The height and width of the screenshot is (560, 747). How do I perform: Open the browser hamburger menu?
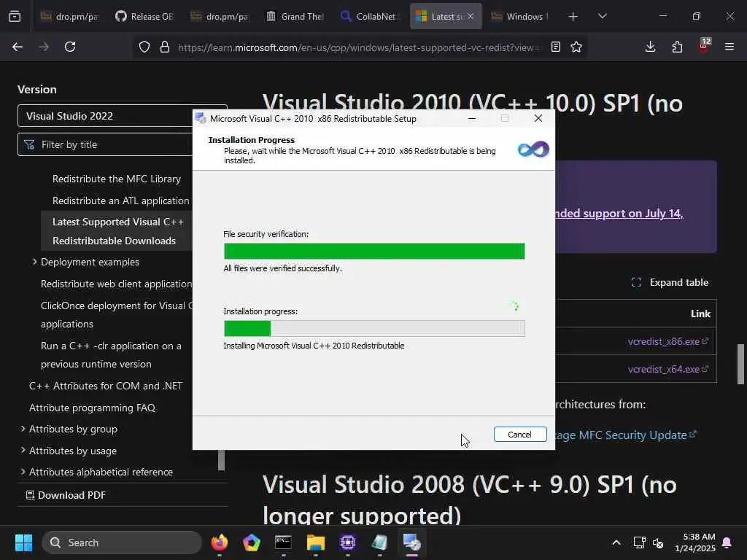[729, 47]
